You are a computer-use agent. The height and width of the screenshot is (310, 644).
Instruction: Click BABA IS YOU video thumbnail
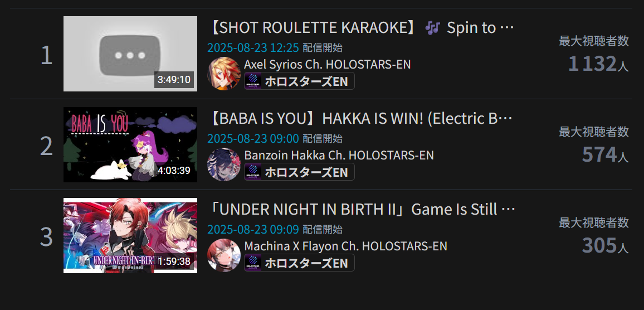click(130, 145)
